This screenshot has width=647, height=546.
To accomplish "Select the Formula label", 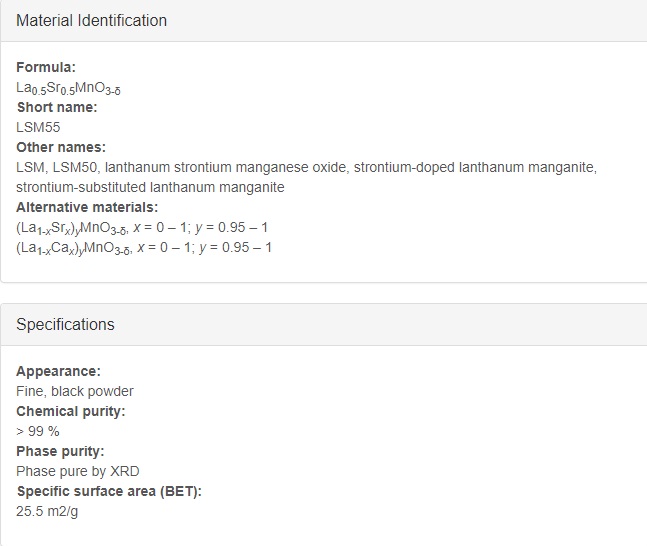I will coord(46,67).
